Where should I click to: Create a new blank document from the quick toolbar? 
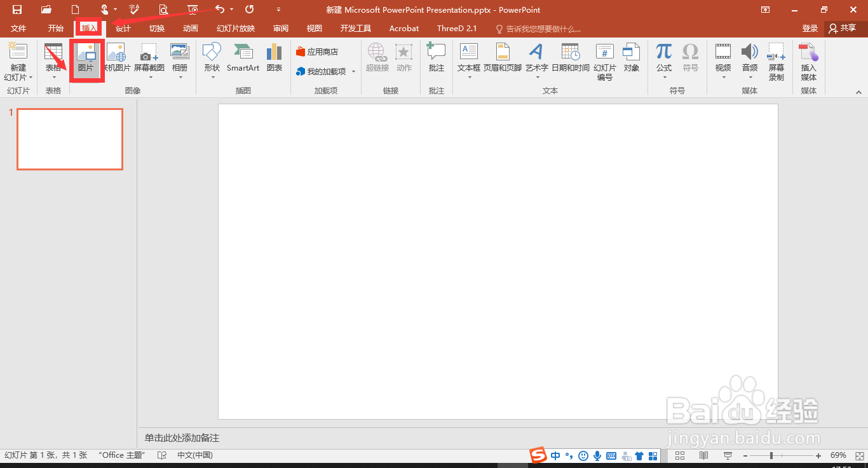[x=76, y=10]
